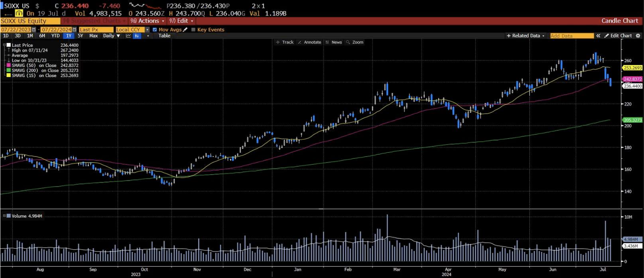
Task: Select the 1D time range tab
Action: (x=6, y=36)
